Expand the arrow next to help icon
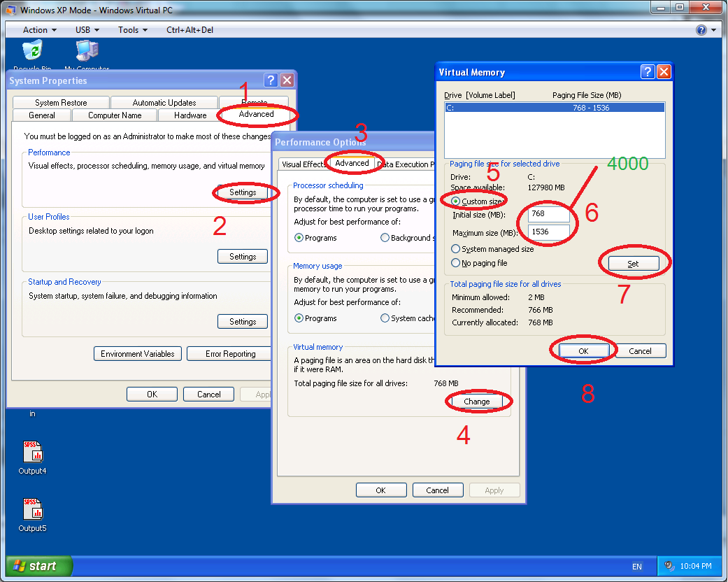Viewport: 728px width, 582px height. 713,30
